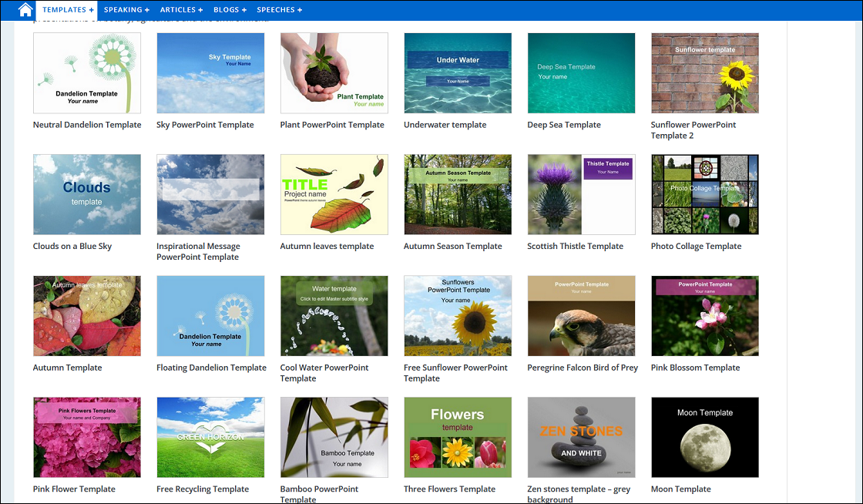
Task: Click the Moon Template link
Action: click(681, 489)
